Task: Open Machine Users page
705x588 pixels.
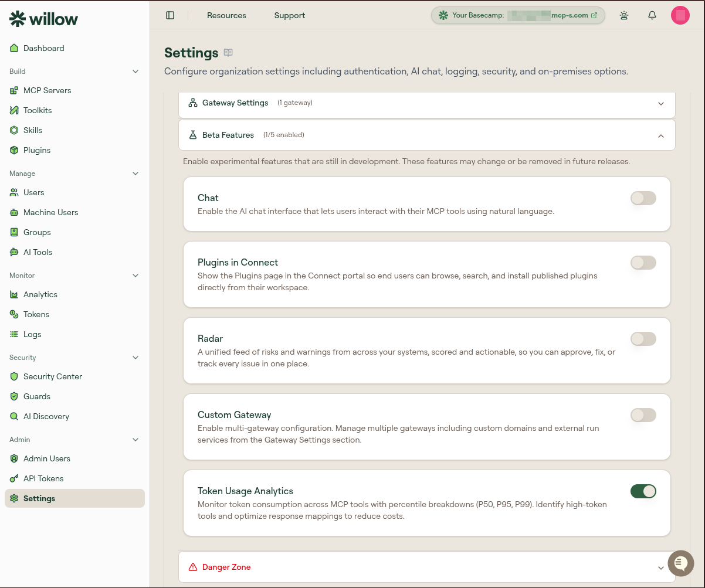Action: point(74,212)
